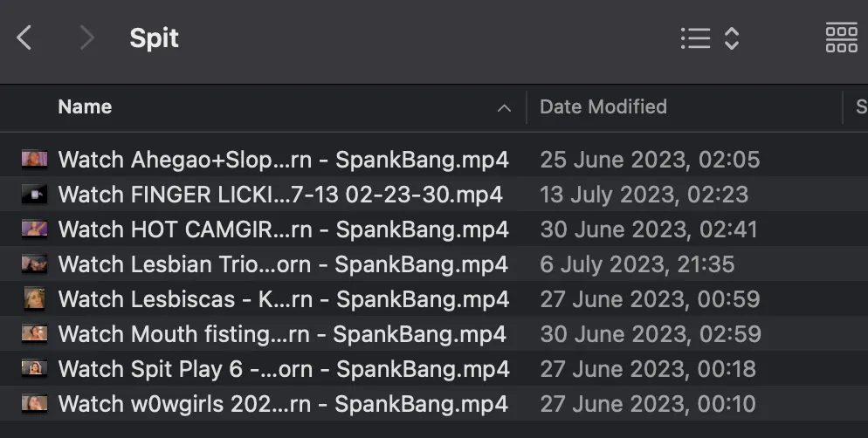Screen dimensions: 868x438
Task: Click the Spit folder title in toolbar
Action: point(154,38)
